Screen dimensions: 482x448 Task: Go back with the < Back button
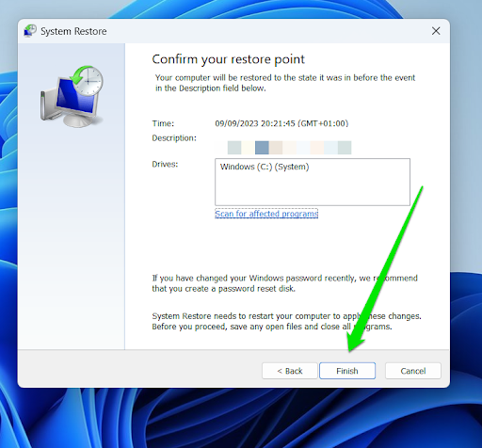[289, 371]
